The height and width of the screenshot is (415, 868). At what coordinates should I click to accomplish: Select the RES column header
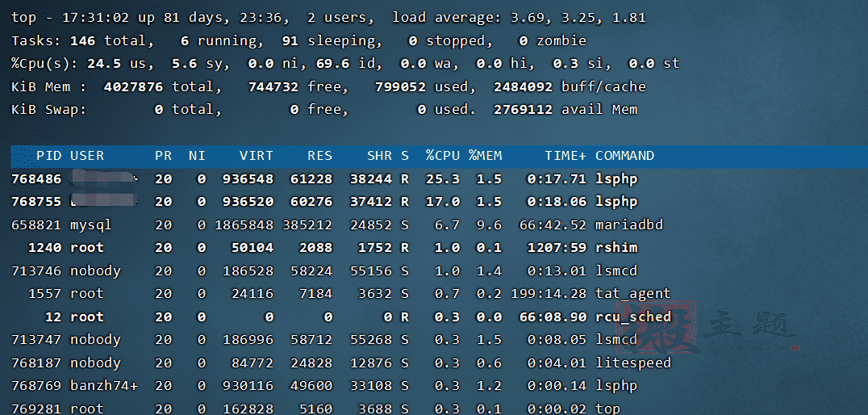(x=320, y=157)
